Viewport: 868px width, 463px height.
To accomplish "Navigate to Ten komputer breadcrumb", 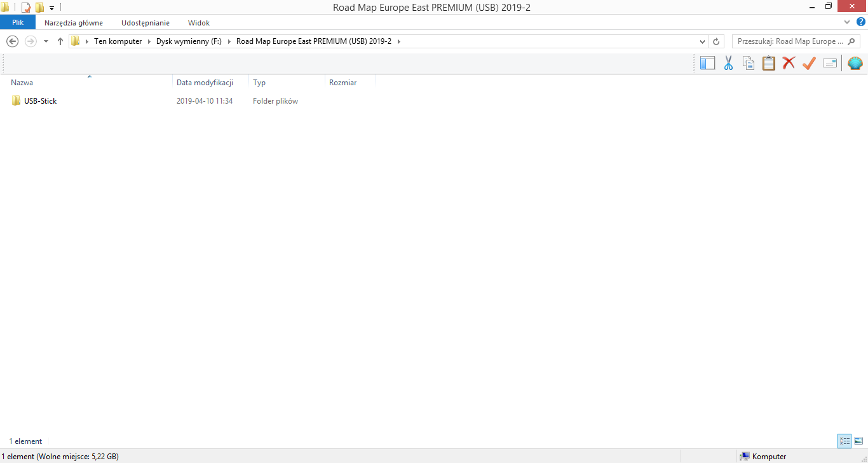I will 118,41.
